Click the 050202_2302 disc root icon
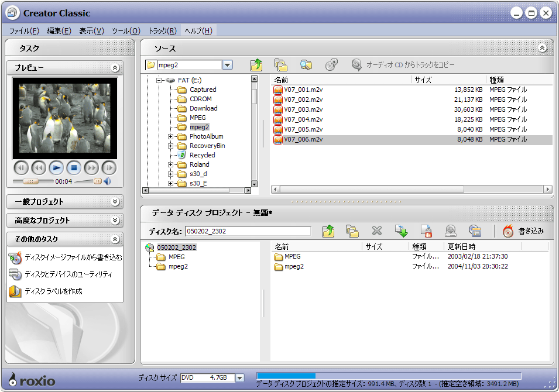The height and width of the screenshot is (392, 559). coord(149,247)
